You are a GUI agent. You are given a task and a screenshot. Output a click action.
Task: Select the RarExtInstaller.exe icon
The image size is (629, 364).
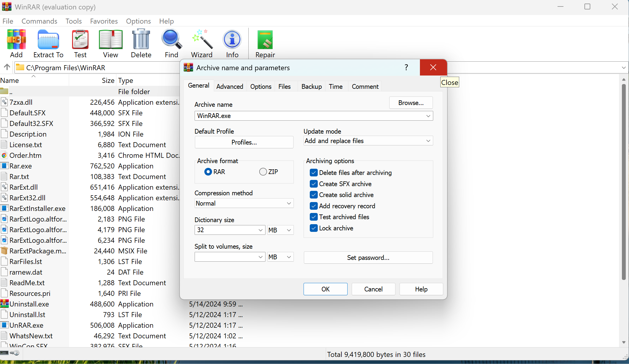pyautogui.click(x=4, y=208)
